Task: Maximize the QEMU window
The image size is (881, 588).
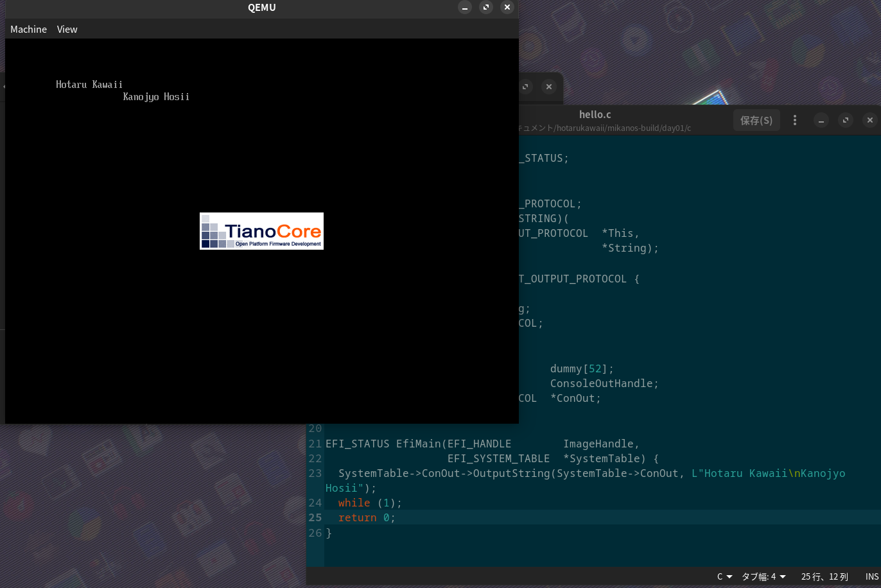Action: tap(486, 8)
